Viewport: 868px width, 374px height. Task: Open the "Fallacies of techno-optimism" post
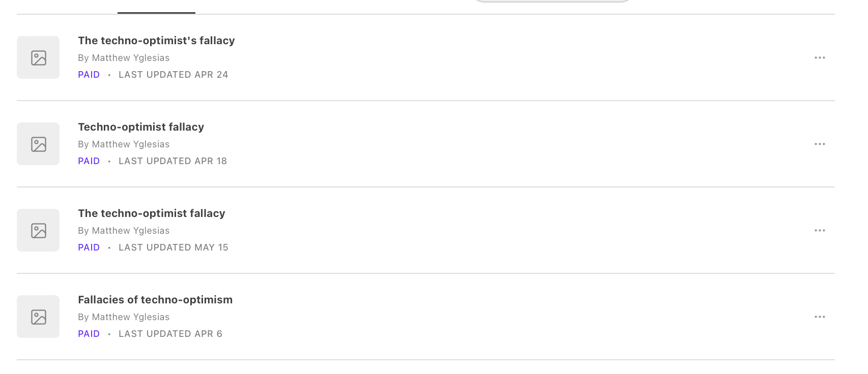[x=155, y=300]
